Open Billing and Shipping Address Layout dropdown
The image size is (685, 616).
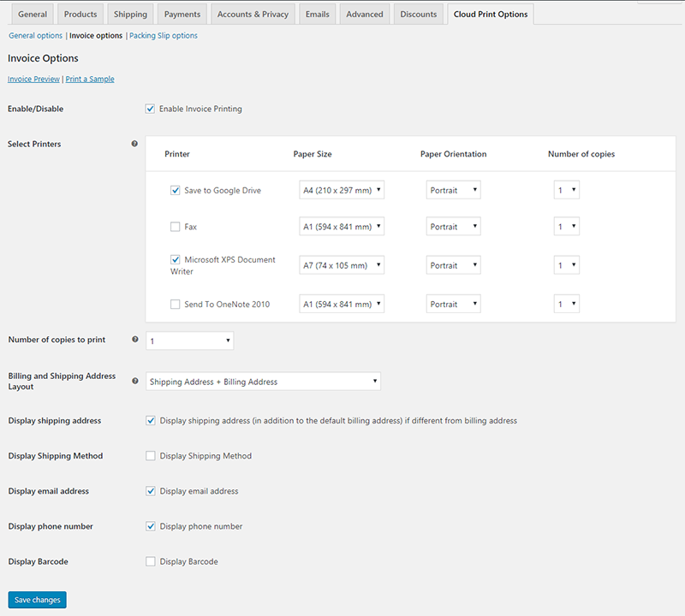click(x=263, y=381)
